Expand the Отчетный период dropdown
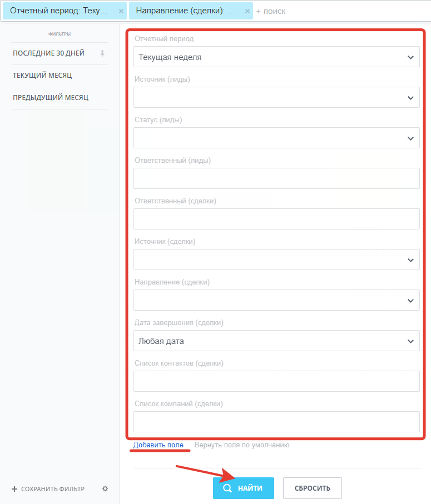Image resolution: width=431 pixels, height=504 pixels. (x=276, y=57)
